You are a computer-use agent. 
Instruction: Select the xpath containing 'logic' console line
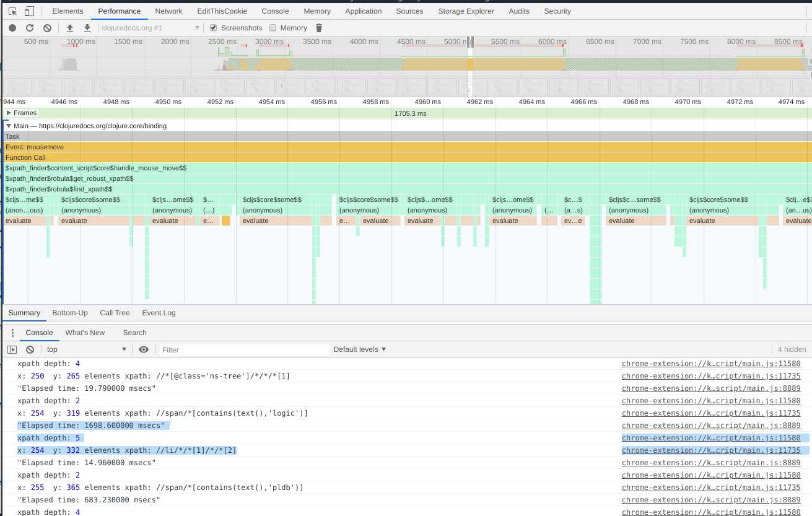162,413
